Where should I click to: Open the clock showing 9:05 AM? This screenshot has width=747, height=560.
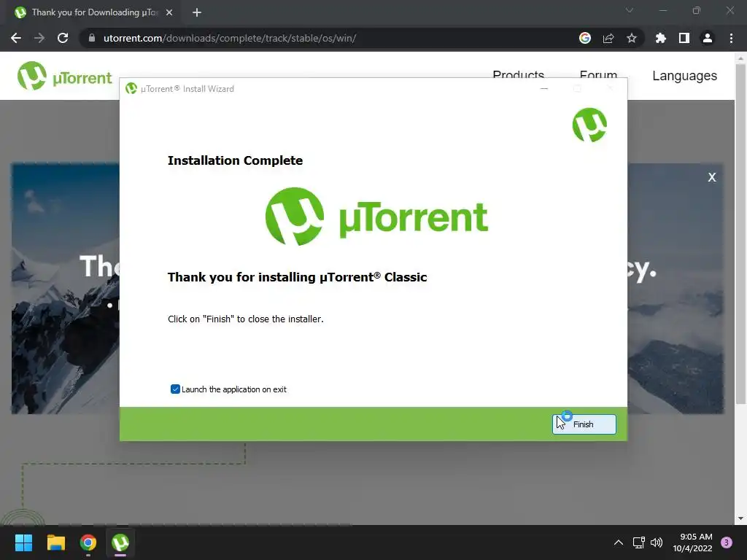click(693, 542)
